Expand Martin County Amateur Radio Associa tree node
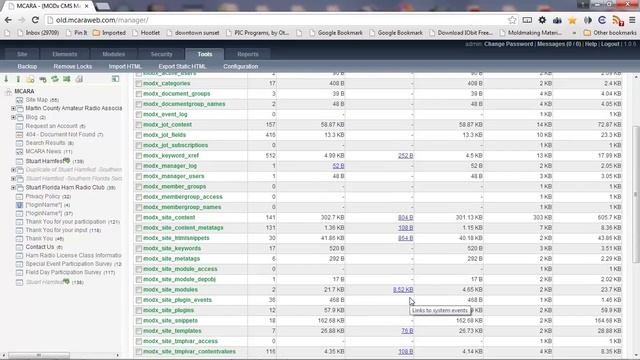 [13, 109]
